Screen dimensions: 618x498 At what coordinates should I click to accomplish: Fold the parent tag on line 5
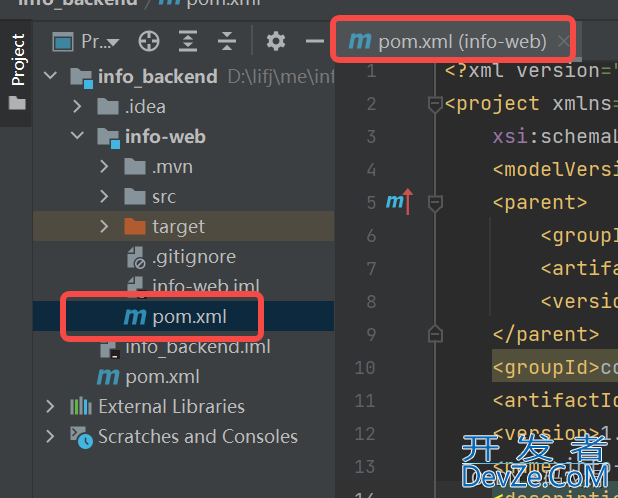[x=435, y=203]
